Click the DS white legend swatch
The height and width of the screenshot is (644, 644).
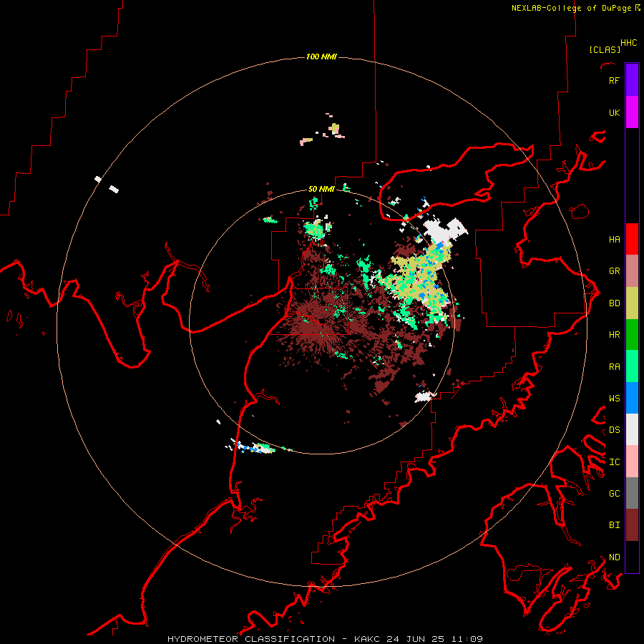pyautogui.click(x=632, y=429)
